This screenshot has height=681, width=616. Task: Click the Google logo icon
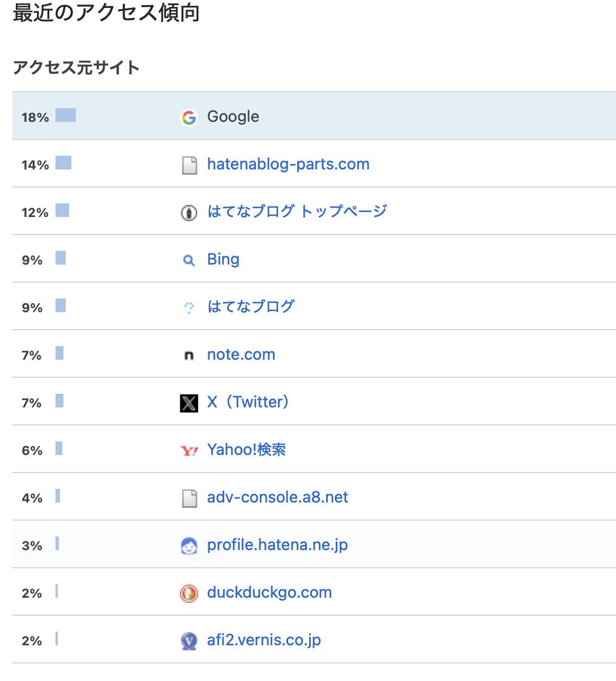click(x=189, y=117)
